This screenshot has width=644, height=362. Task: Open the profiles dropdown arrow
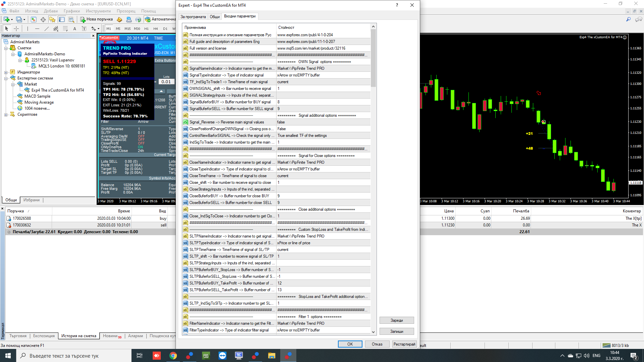click(x=24, y=19)
